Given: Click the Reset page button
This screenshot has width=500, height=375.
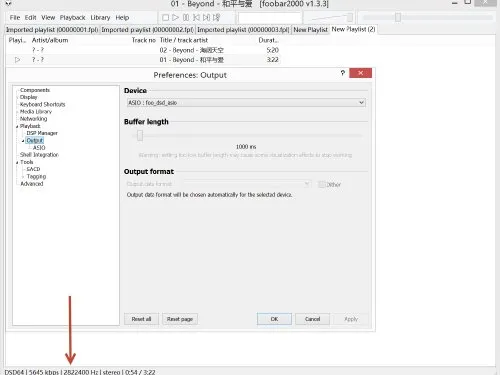Looking at the screenshot, I should [x=180, y=319].
